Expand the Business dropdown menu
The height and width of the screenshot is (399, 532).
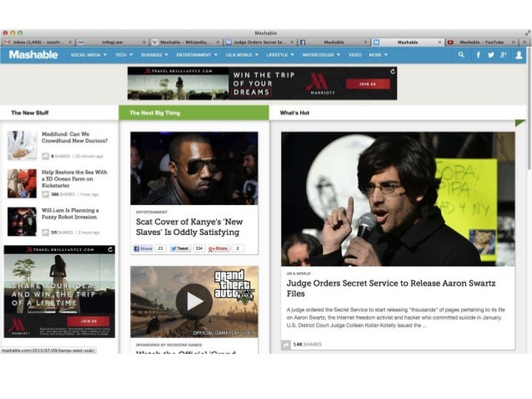154,55
